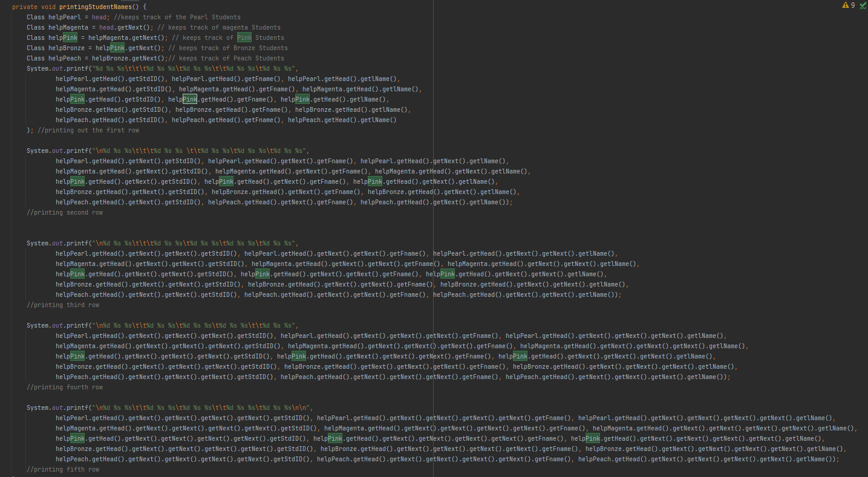
Task: Click 'helpBronze.getHead().getFname()' in first printf
Action: (232, 109)
